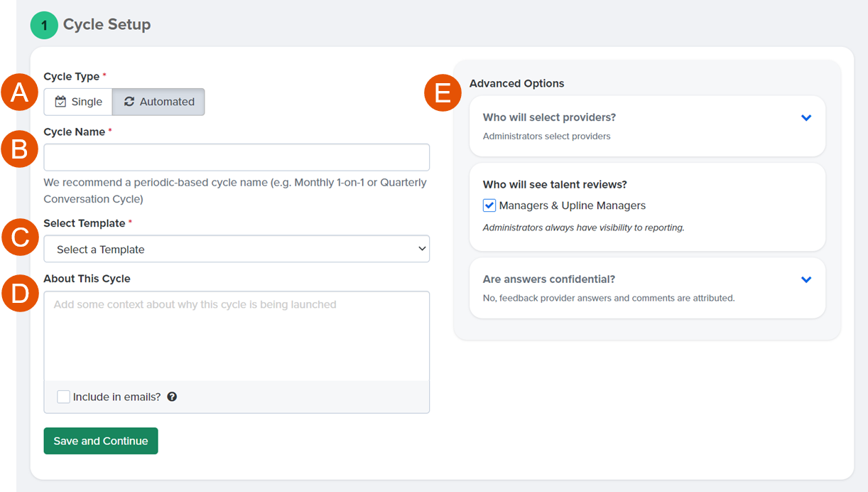
Task: Open the Include in emails help icon
Action: coord(172,397)
